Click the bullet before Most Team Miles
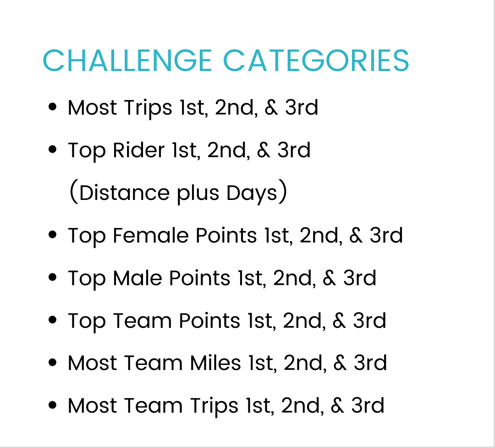 tap(52, 362)
